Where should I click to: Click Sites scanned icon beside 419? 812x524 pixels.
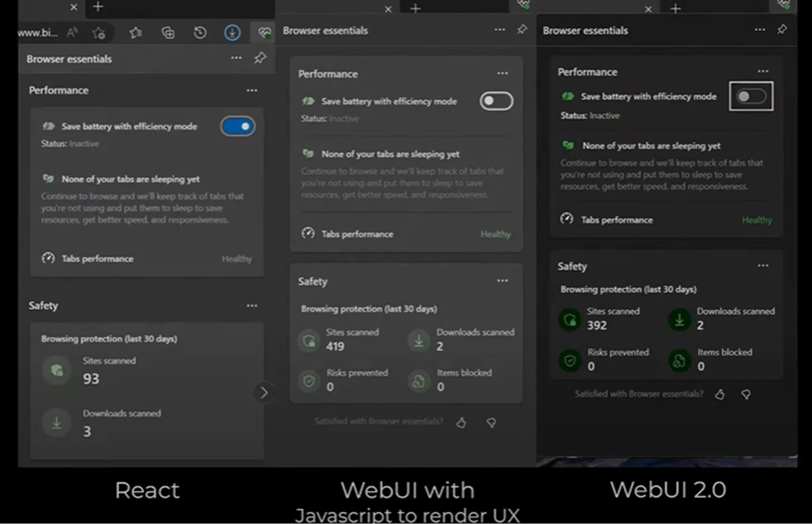[x=309, y=340]
